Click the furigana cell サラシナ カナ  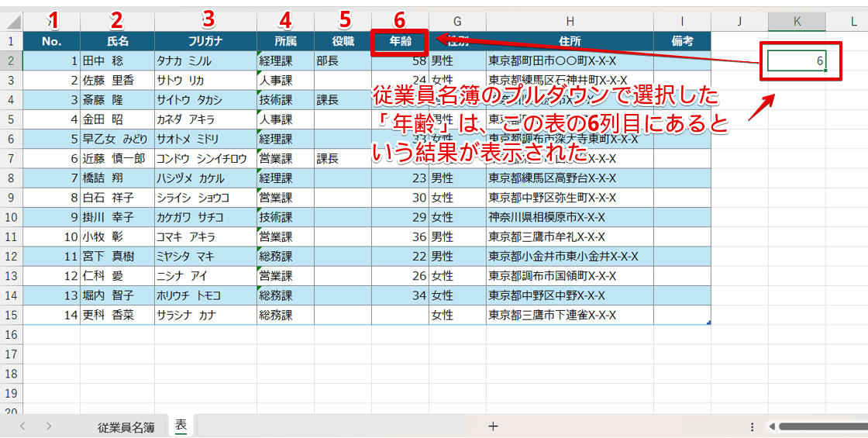click(x=206, y=315)
